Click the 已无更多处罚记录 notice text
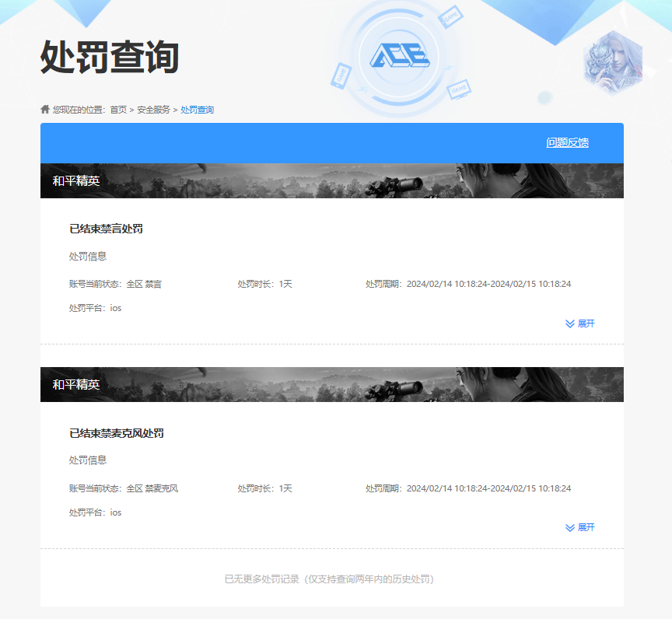Screen dimensions: 672x619 click(x=330, y=579)
